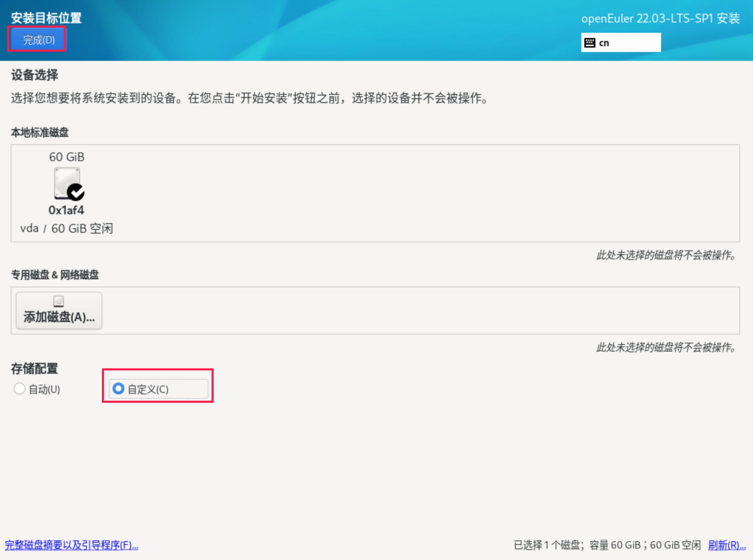This screenshot has width=753, height=560.
Task: Click the 安装目标位置 page title
Action: [x=46, y=18]
